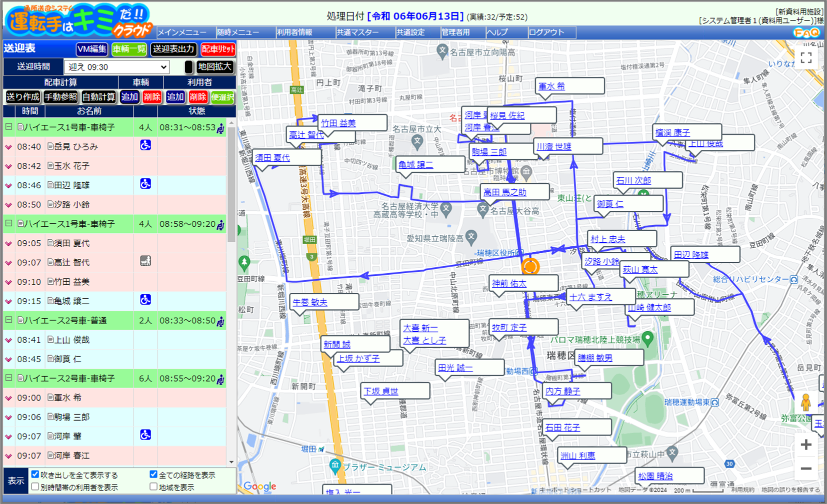Enable 別時間帯の利用者を表示 checkbox
The image size is (827, 504).
(x=35, y=486)
